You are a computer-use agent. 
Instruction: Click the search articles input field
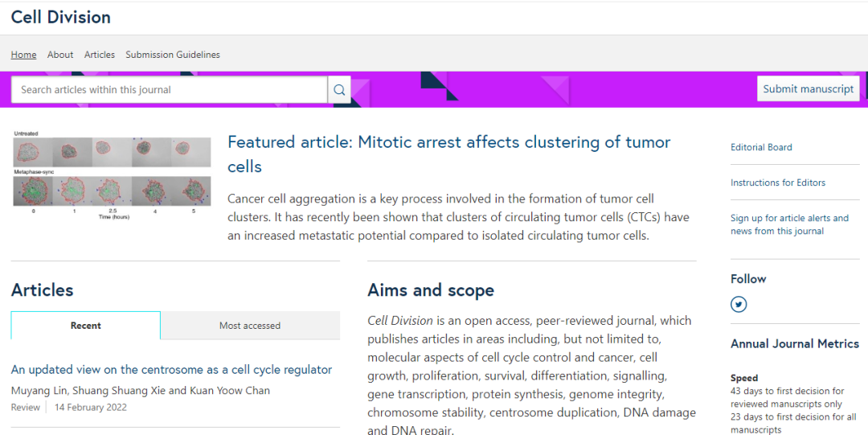[169, 90]
